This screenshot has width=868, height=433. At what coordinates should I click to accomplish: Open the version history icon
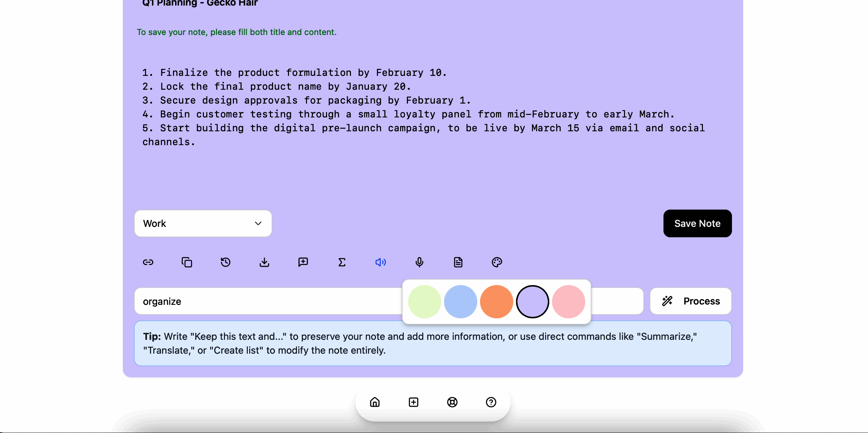coord(226,262)
